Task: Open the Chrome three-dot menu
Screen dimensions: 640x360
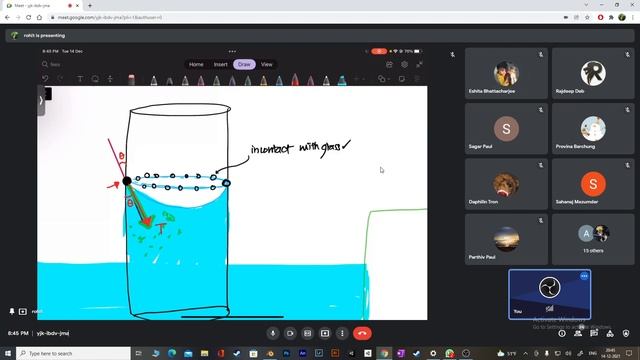Action: click(633, 17)
